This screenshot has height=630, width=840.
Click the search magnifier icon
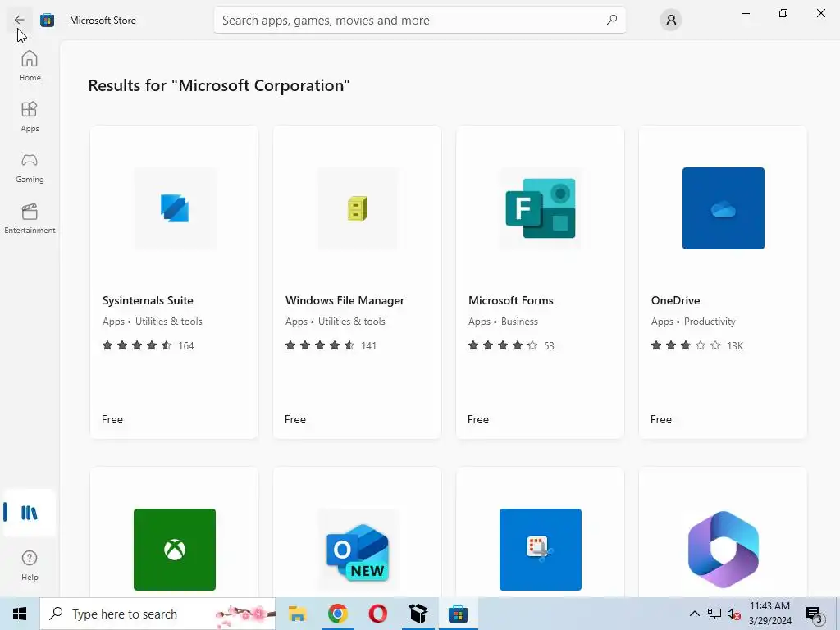[x=611, y=21]
